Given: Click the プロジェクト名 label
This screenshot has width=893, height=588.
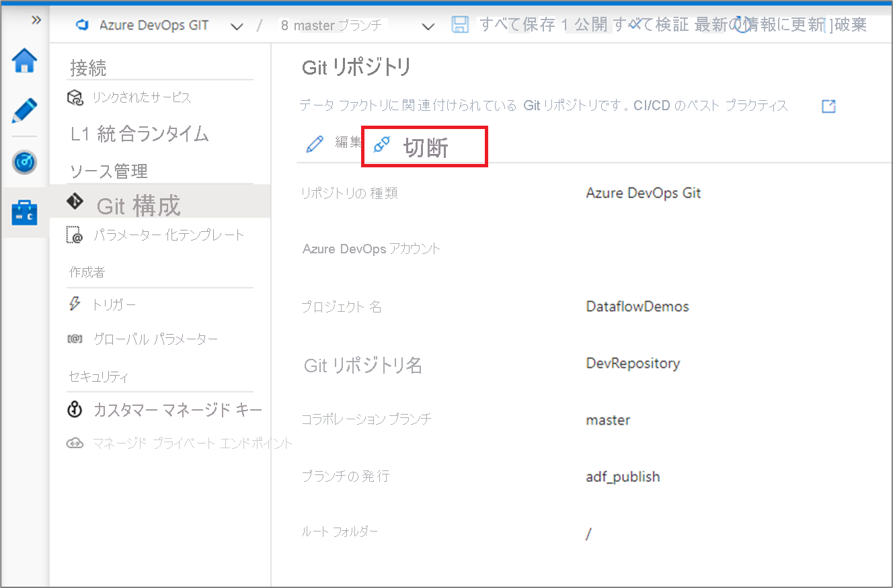Looking at the screenshot, I should 341,307.
